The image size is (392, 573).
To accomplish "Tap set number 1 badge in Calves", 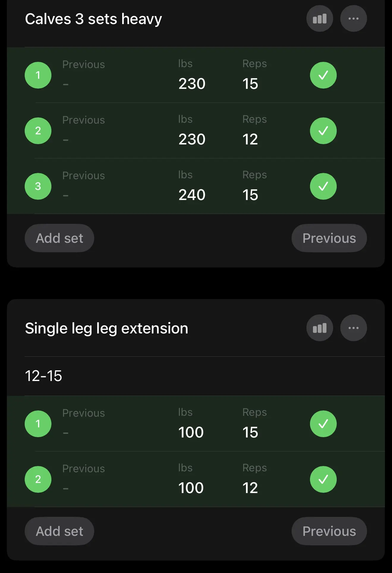I will (38, 75).
